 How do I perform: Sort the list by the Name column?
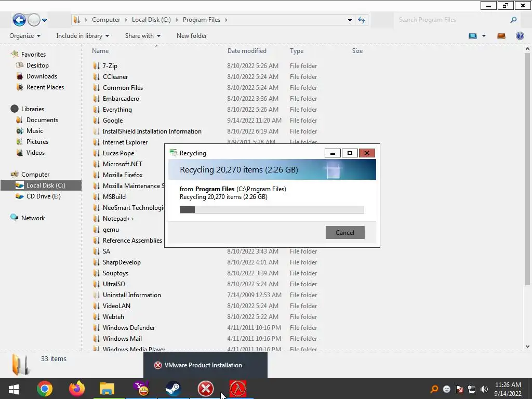tap(100, 51)
